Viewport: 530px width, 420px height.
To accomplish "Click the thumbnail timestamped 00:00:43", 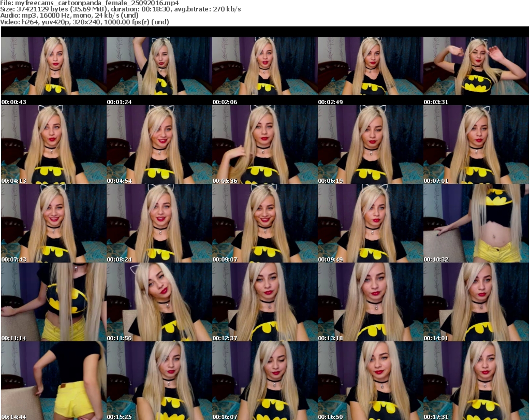I will tap(53, 66).
